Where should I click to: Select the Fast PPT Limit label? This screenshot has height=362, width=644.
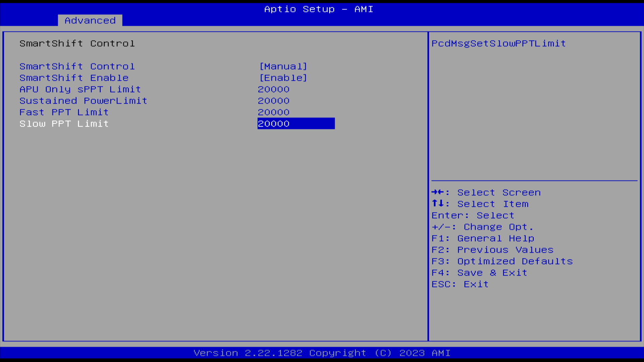tap(64, 112)
